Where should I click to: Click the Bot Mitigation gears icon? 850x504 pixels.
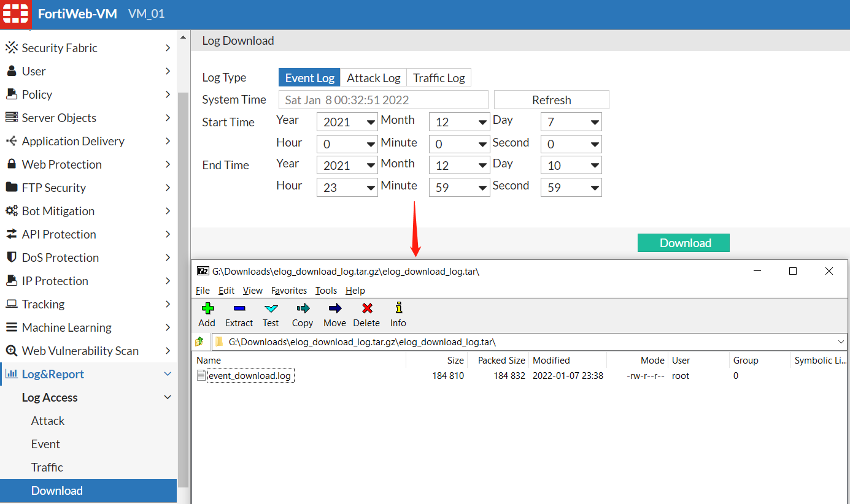point(11,211)
